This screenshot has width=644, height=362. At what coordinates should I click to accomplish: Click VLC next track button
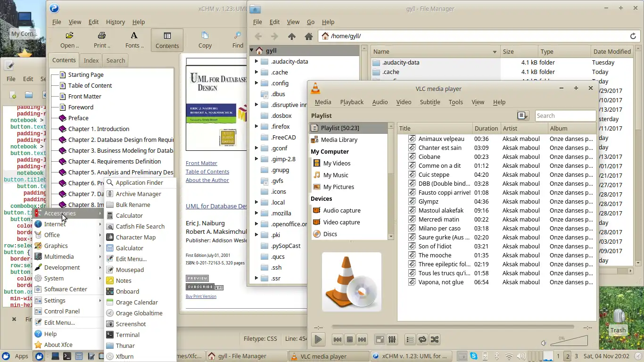[x=362, y=339]
